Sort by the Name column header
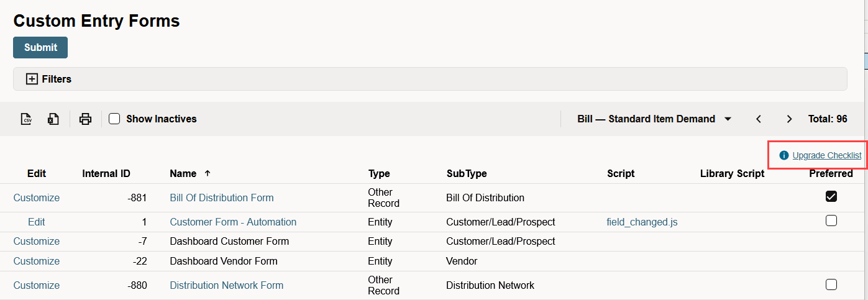Screen dimensions: 868x300 point(183,173)
